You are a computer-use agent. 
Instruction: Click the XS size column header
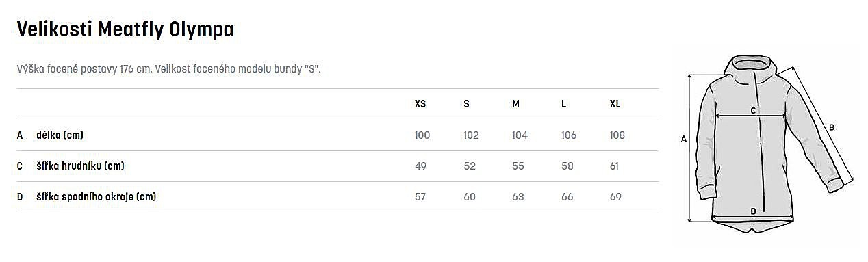420,104
